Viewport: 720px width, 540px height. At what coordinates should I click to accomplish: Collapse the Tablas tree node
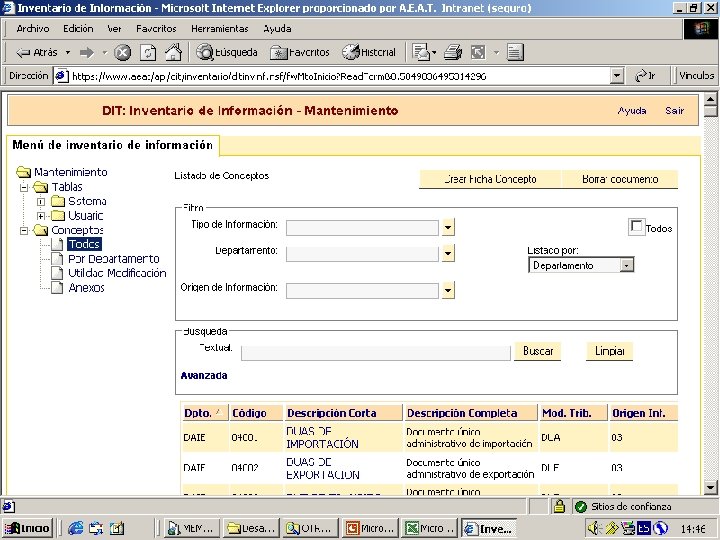pyautogui.click(x=24, y=187)
